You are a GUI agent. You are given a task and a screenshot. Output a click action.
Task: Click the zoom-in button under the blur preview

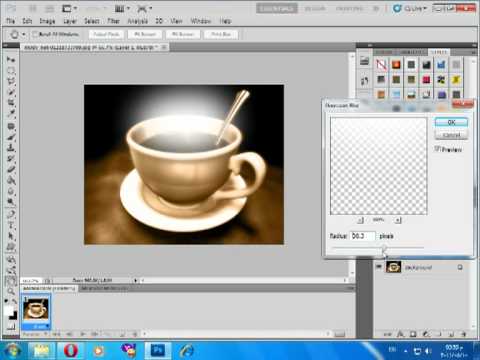[x=398, y=220]
